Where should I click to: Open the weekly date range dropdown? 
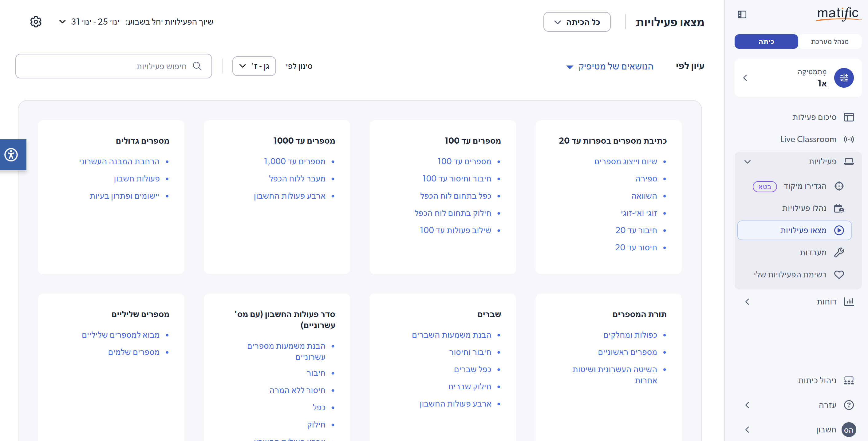[x=90, y=22]
